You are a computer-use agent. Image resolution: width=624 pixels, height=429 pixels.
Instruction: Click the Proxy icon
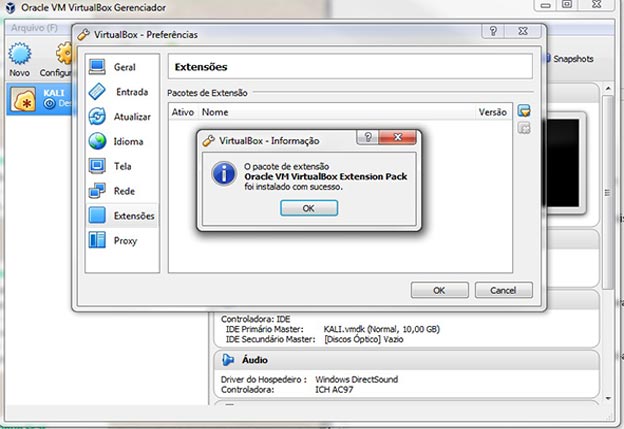pos(97,240)
